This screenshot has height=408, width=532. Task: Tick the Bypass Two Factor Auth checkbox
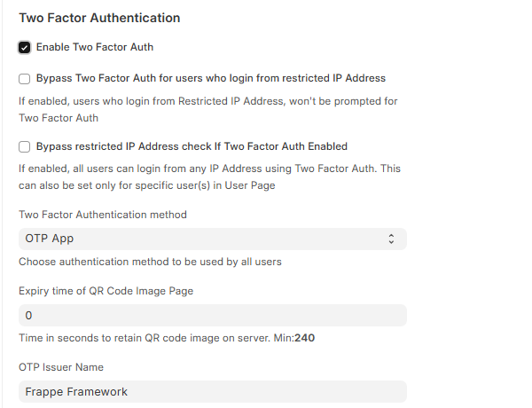coord(25,78)
